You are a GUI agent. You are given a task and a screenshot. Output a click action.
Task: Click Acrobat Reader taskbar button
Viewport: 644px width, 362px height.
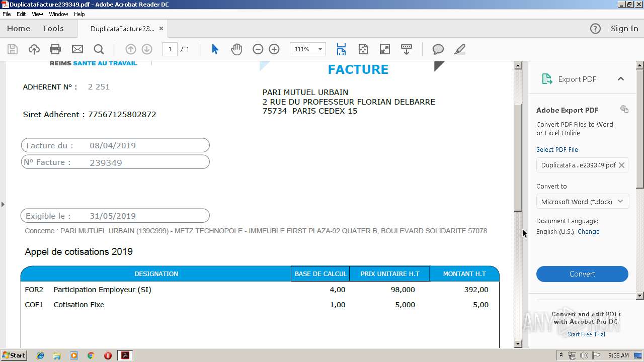(x=125, y=355)
